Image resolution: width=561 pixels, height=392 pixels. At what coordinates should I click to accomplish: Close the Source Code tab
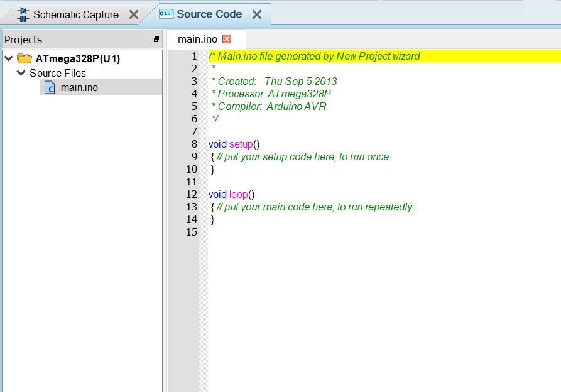pyautogui.click(x=256, y=14)
